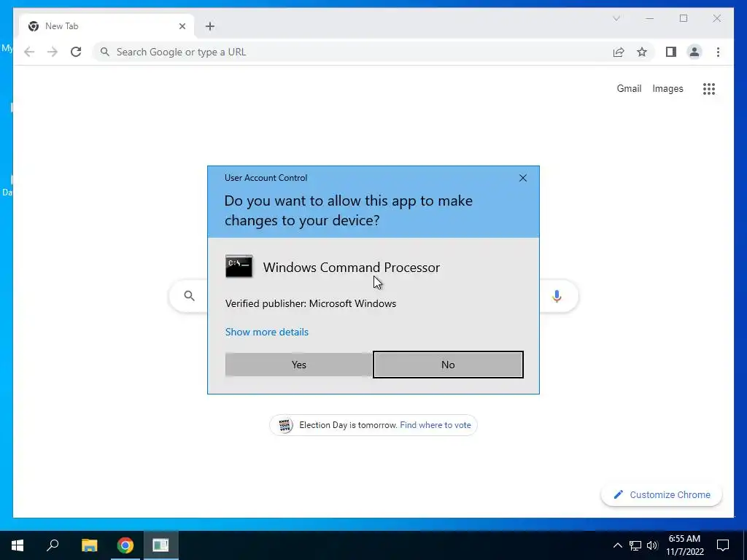This screenshot has width=747, height=560.
Task: Open Chrome side panel
Action: (671, 52)
